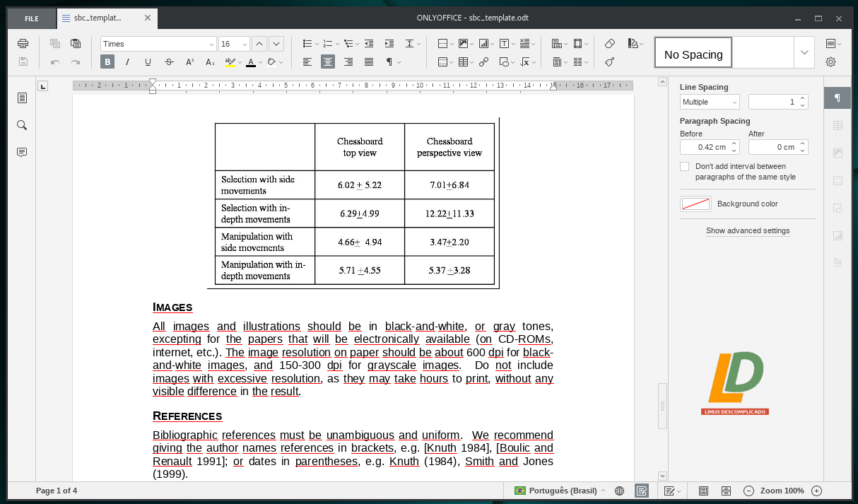The height and width of the screenshot is (504, 858).
Task: Expand the paragraph styles gallery
Action: pos(804,53)
